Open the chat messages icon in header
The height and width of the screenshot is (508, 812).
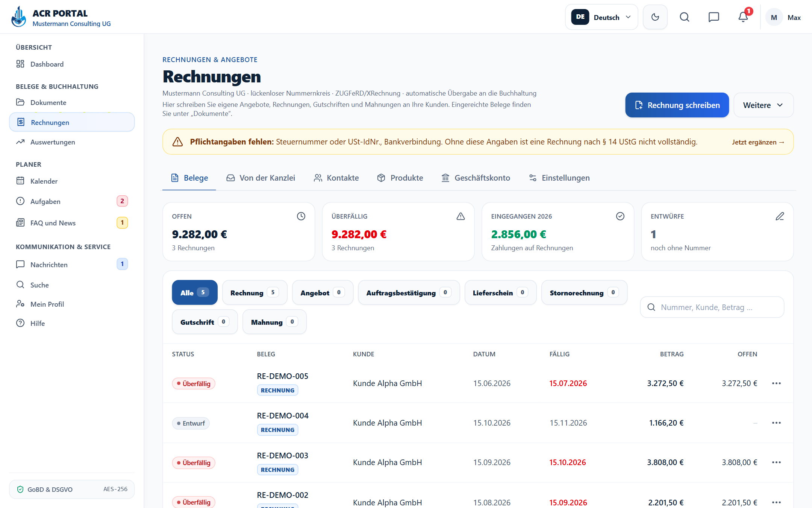coord(714,17)
